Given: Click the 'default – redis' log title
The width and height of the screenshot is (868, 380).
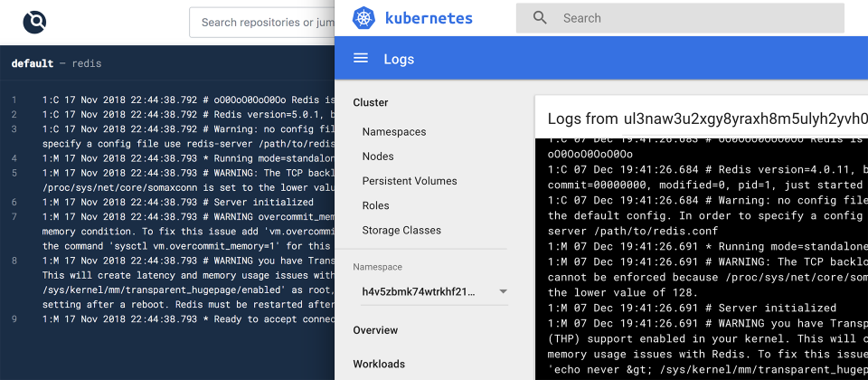Looking at the screenshot, I should coord(56,63).
